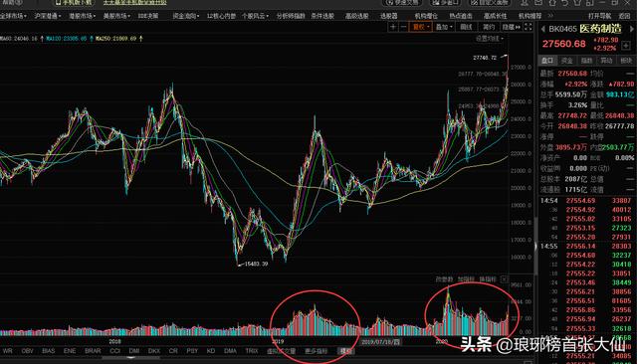Open 选股器 menu item
Viewport: 637px width, 364px height.
click(388, 16)
